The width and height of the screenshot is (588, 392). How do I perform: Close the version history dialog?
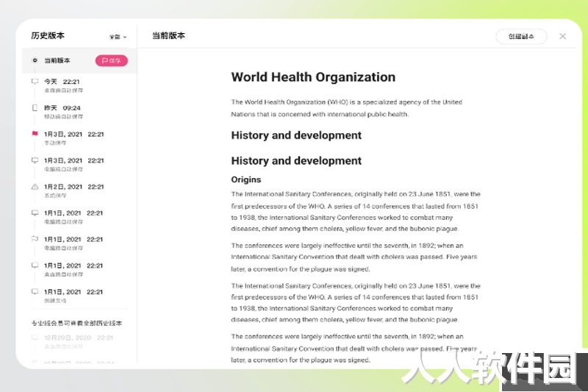point(562,36)
